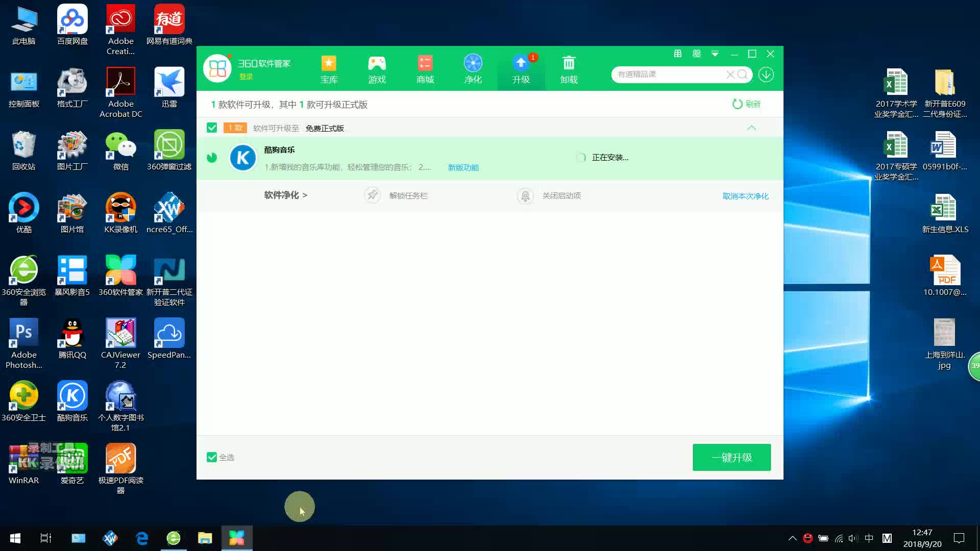Select the 升级 tab
Screen dimensions: 980x551
[x=521, y=69]
